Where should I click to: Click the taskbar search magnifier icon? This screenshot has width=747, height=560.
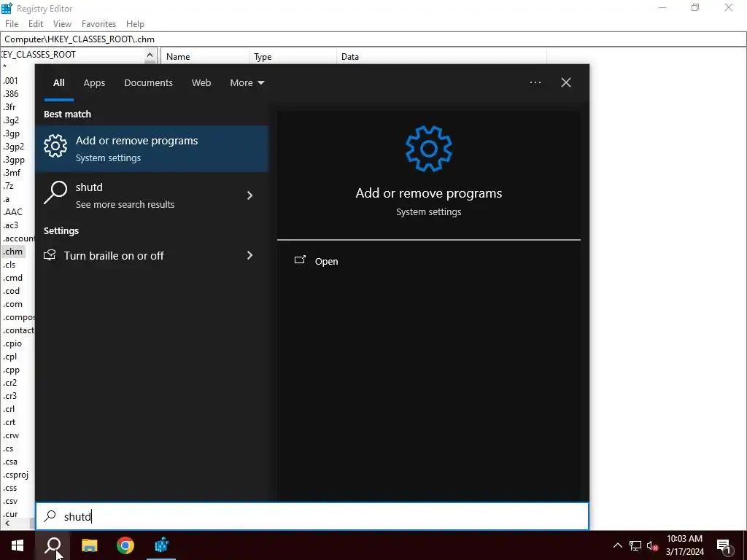(x=53, y=545)
